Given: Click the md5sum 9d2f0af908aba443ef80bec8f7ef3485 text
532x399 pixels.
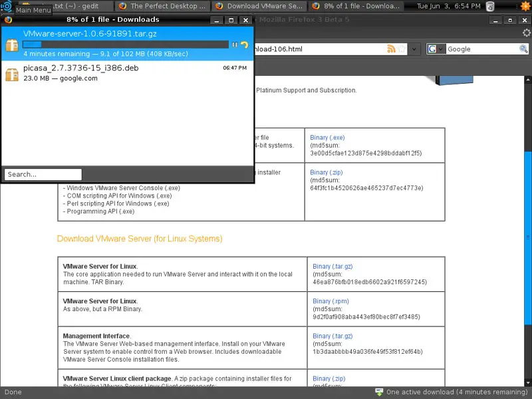Looking at the screenshot, I should tap(366, 317).
